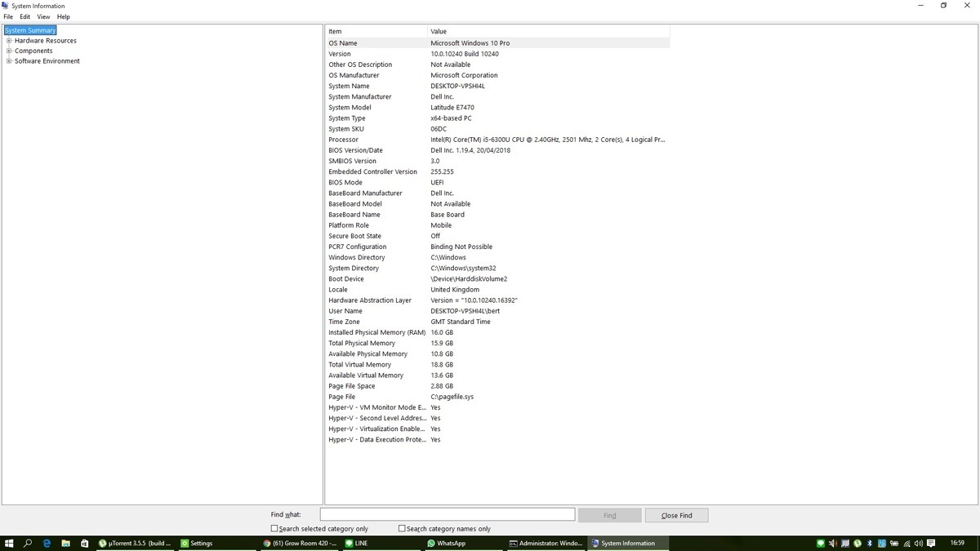Viewport: 980px width, 551px height.
Task: Expand Hardware Resources tree node
Action: [x=9, y=41]
